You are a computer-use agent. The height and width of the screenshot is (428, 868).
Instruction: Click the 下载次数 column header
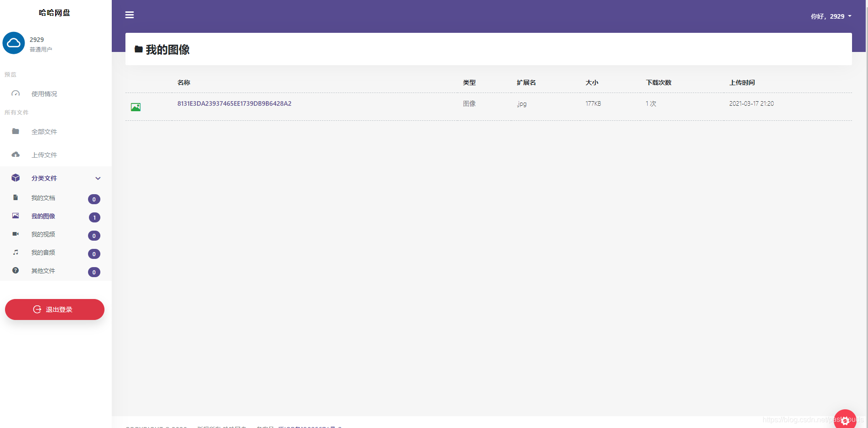659,83
